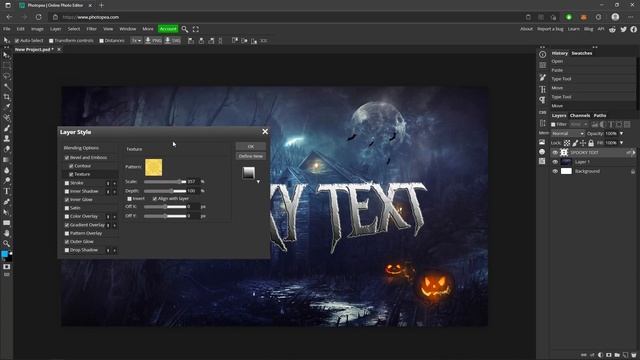Select the Rectangle Select tool
Viewport: 640px width, 360px height.
click(x=7, y=65)
